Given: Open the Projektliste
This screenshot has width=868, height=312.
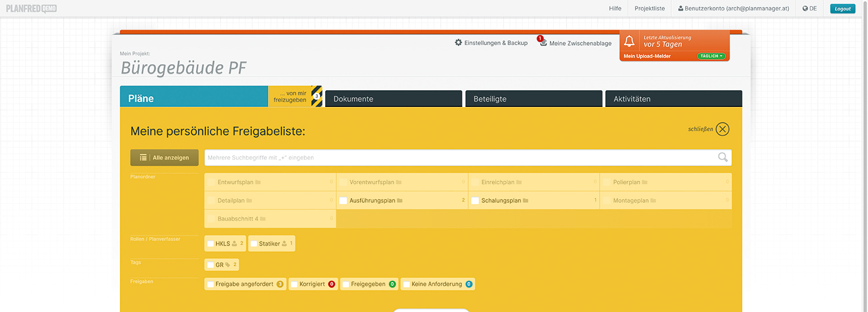Looking at the screenshot, I should click(x=650, y=9).
